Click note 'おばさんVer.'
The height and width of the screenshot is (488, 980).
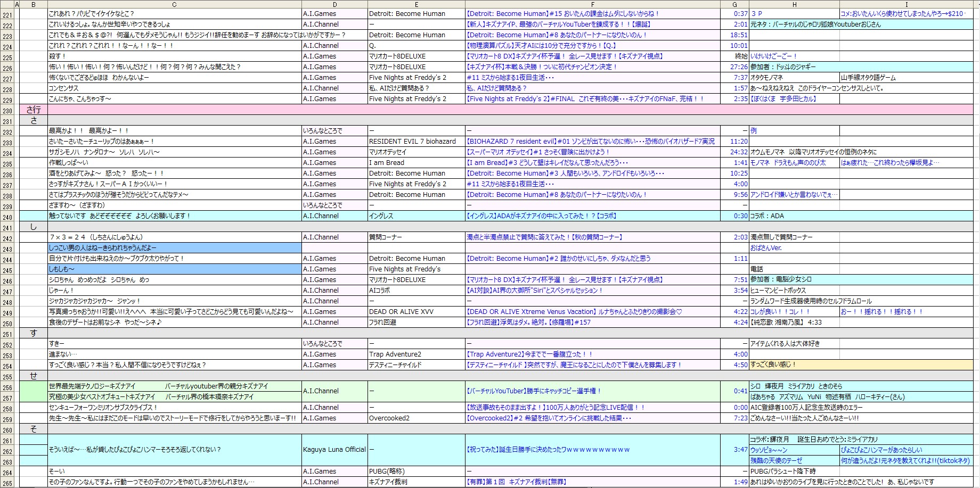tap(765, 248)
